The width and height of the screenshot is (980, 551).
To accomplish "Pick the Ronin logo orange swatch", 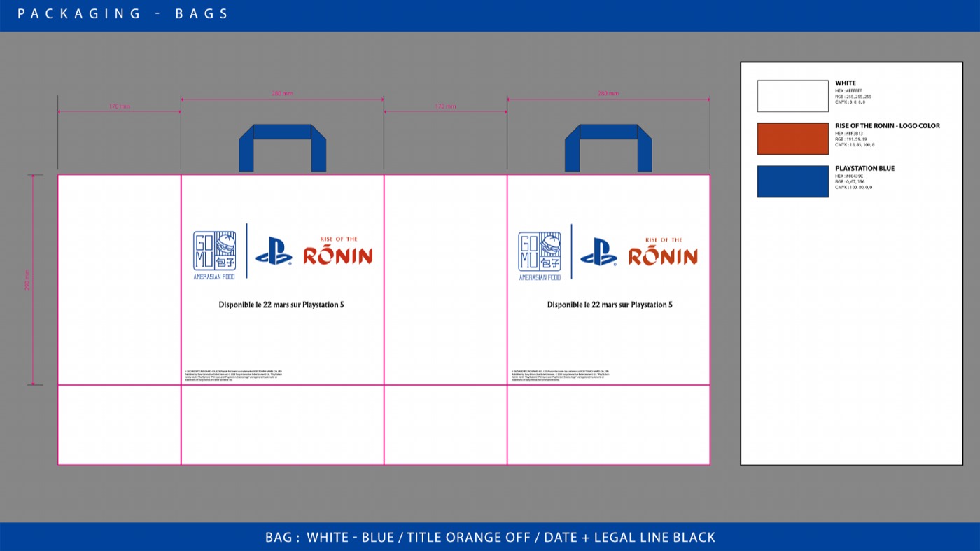I will click(x=792, y=139).
